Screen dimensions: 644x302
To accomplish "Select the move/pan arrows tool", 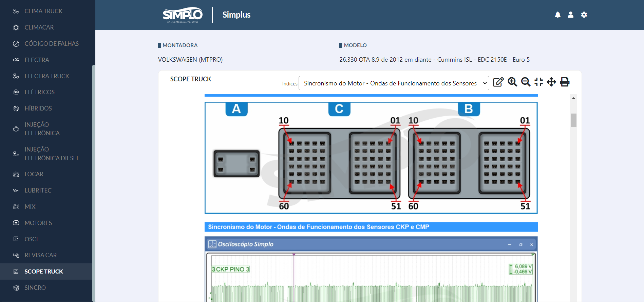I will pyautogui.click(x=551, y=82).
